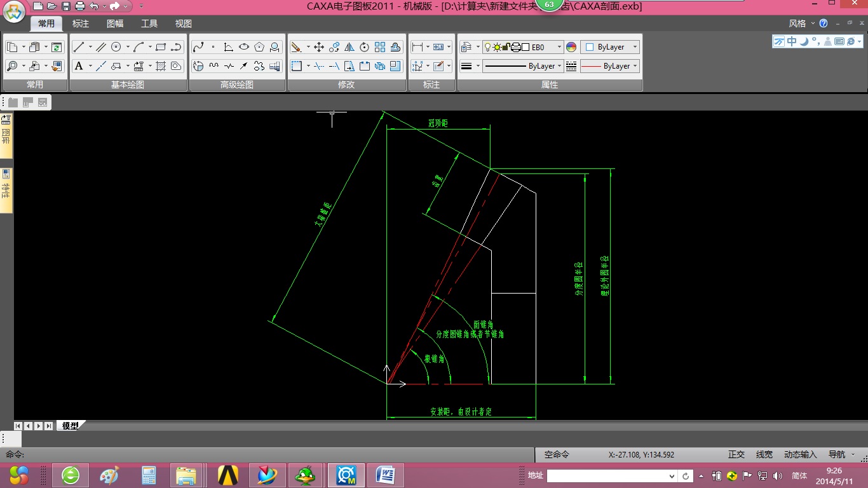The height and width of the screenshot is (488, 868).
Task: Expand the 风格 style dropdown
Action: 801,24
